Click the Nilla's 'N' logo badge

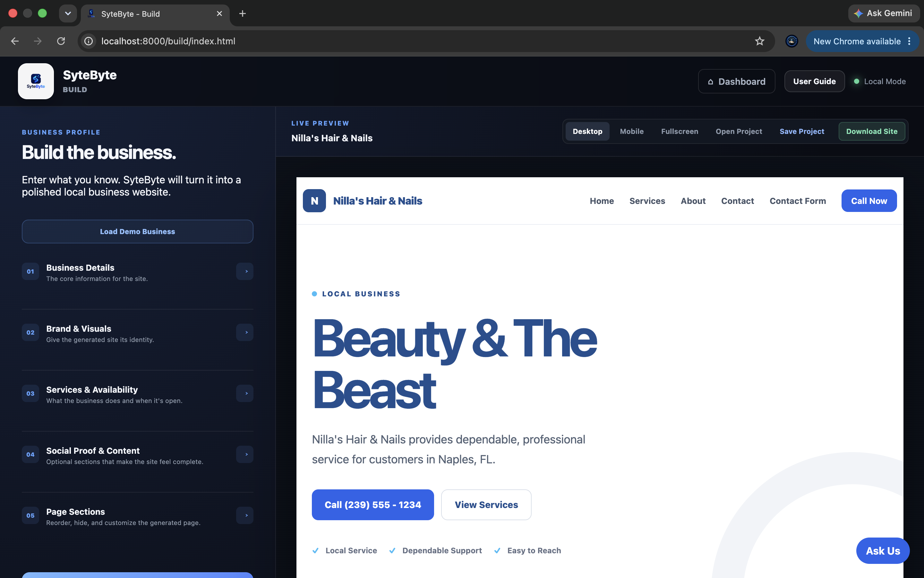tap(314, 201)
